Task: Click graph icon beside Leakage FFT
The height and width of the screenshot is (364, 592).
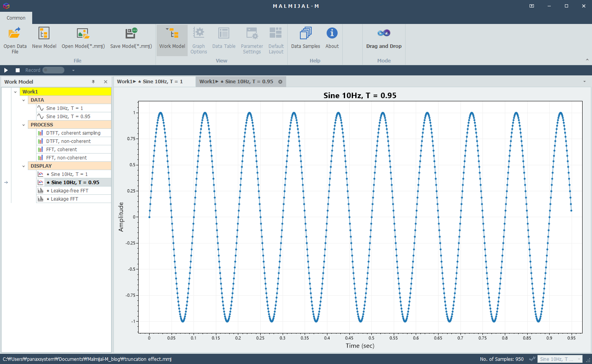Action: [x=40, y=199]
